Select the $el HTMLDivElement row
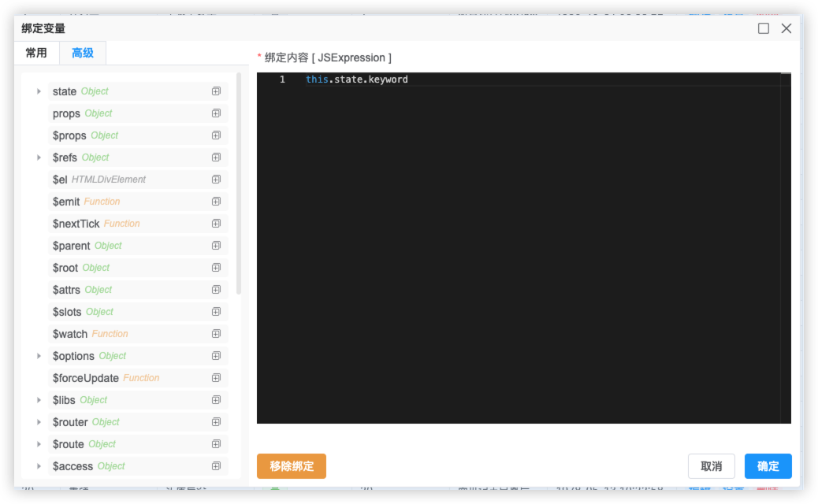 [138, 180]
